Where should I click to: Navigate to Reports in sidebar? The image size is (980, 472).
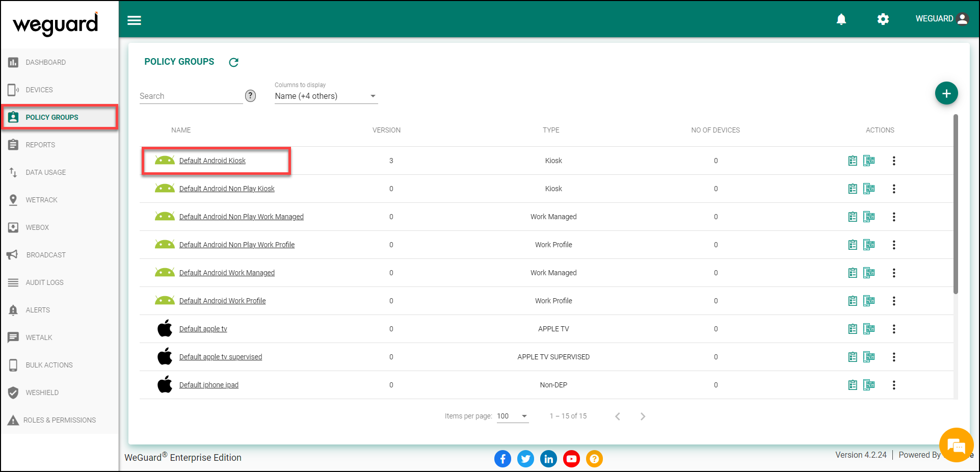coord(60,145)
